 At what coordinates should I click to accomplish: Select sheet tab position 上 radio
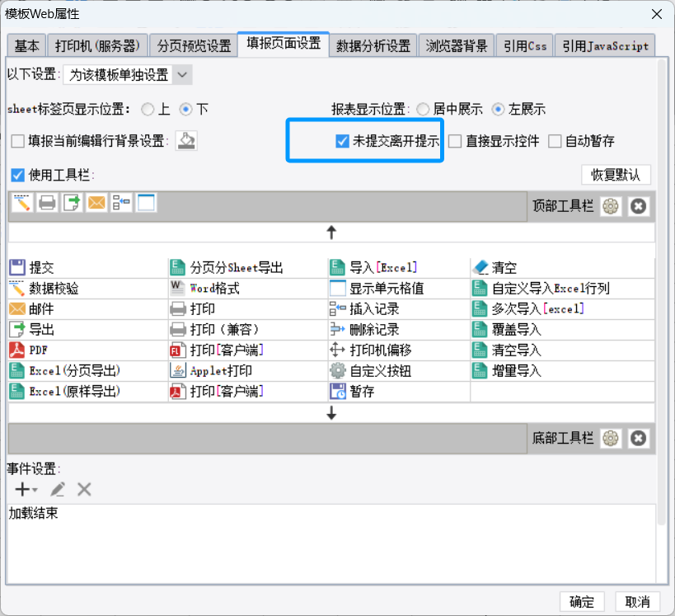[x=148, y=110]
